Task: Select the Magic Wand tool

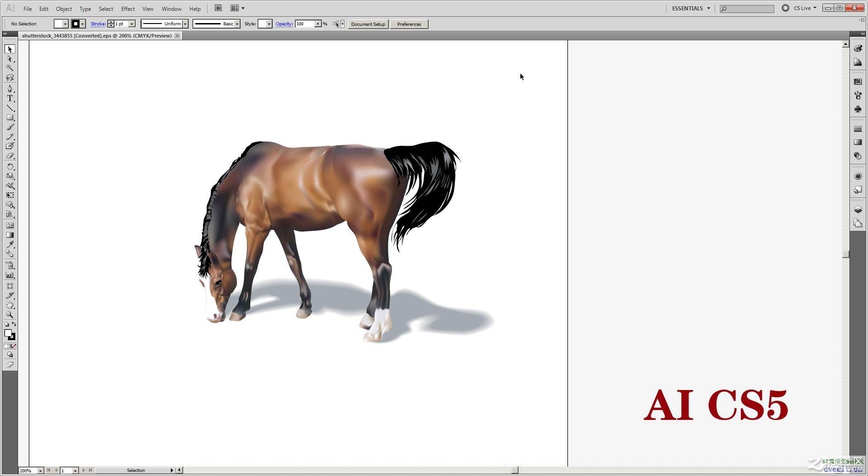Action: (10, 68)
